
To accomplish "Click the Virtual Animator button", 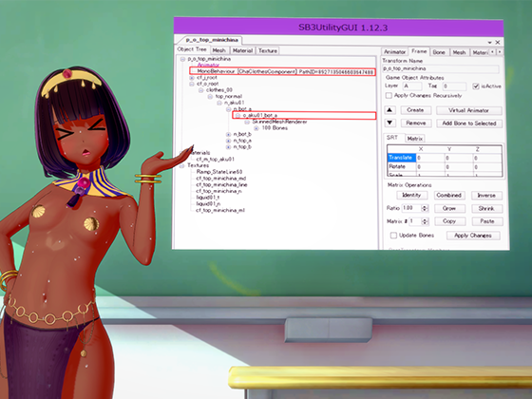I will click(x=468, y=110).
